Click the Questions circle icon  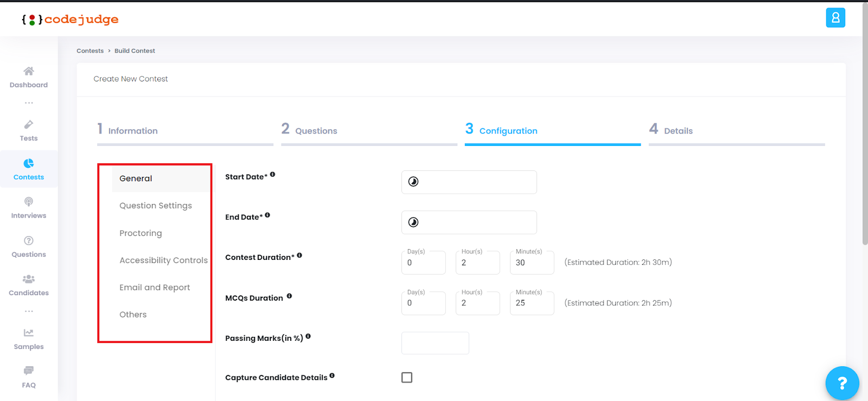(x=29, y=240)
